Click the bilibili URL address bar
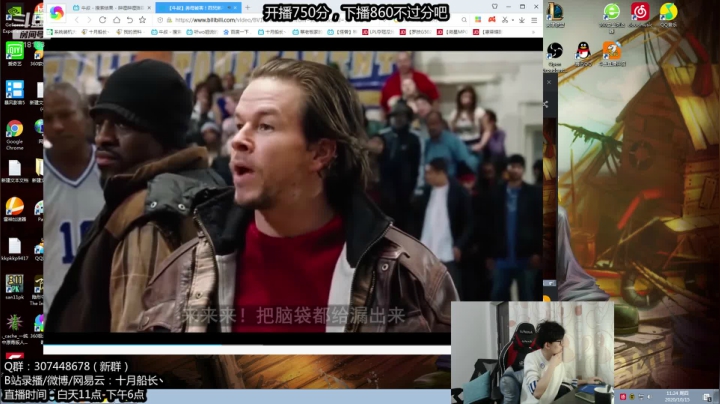The height and width of the screenshot is (404, 720). tap(308, 20)
